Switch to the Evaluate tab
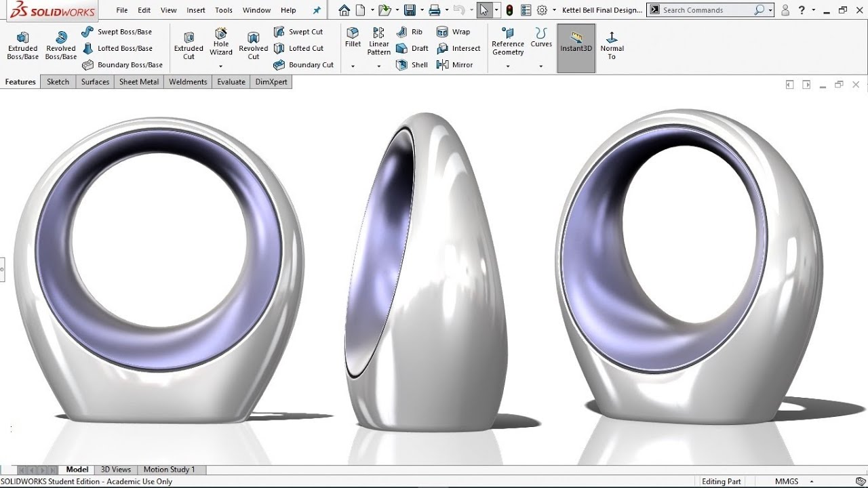 point(231,82)
